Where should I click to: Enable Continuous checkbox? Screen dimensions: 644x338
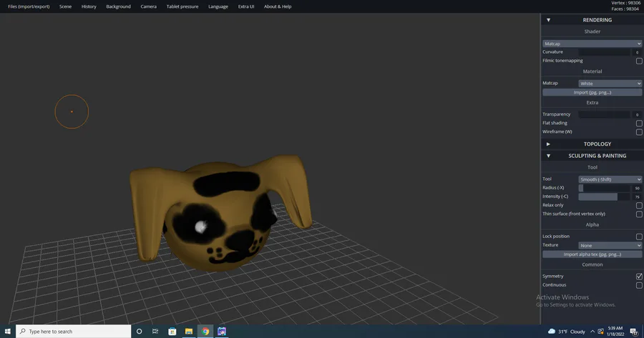coord(639,285)
